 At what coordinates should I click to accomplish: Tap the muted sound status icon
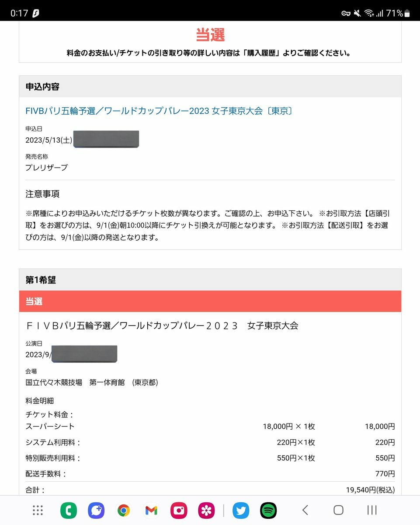358,14
